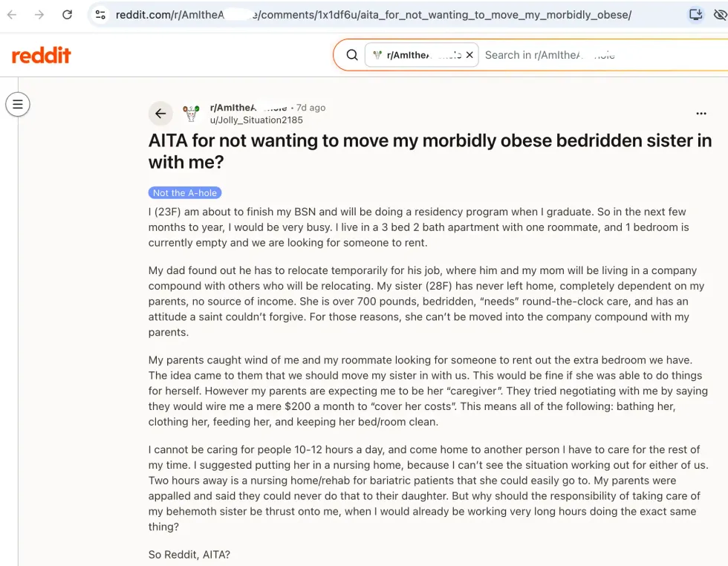Remove the subreddit search filter chip
Image resolution: width=728 pixels, height=566 pixels.
click(x=469, y=55)
